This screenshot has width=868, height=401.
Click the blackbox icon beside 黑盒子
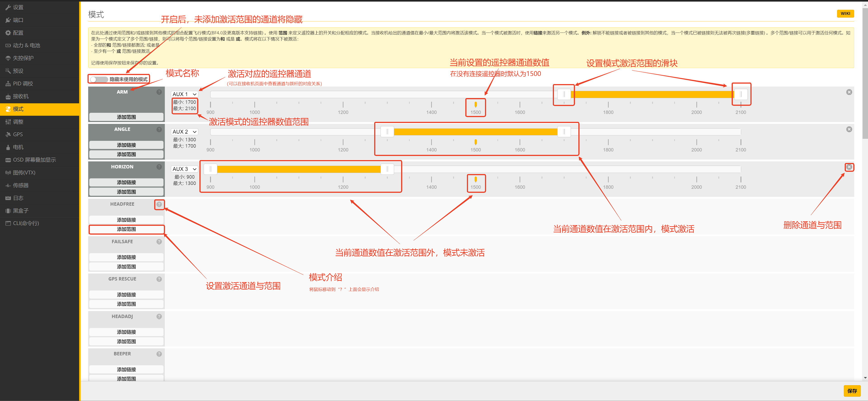pyautogui.click(x=8, y=211)
